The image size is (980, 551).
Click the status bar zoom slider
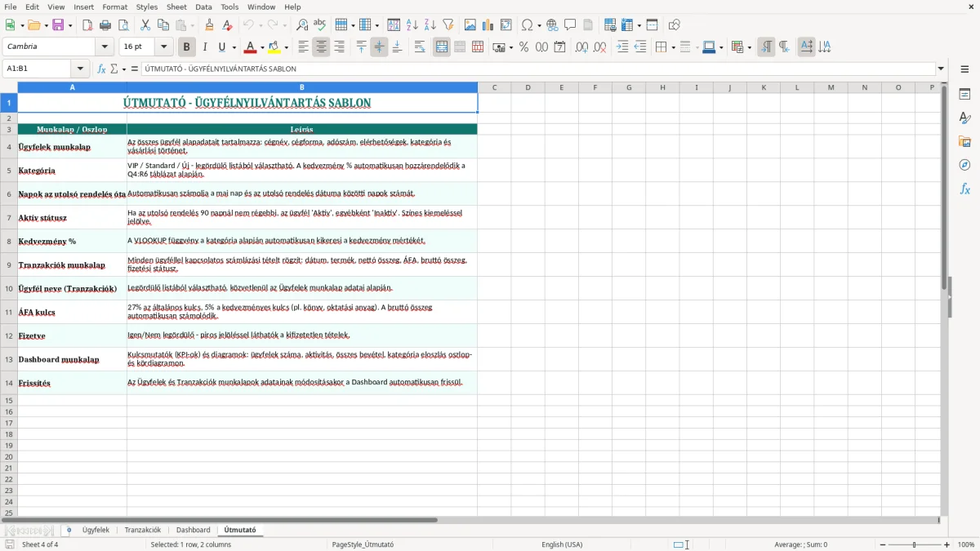pos(915,544)
